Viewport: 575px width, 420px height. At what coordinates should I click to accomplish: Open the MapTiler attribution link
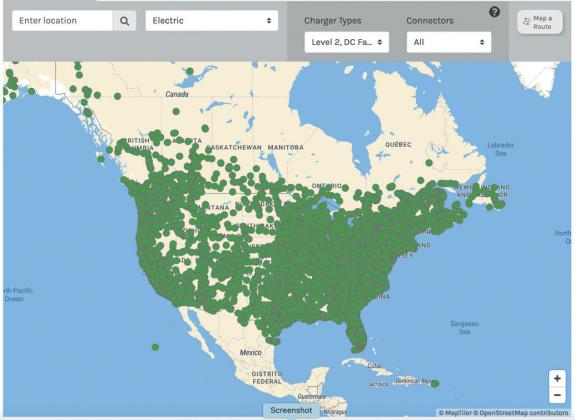coord(457,413)
